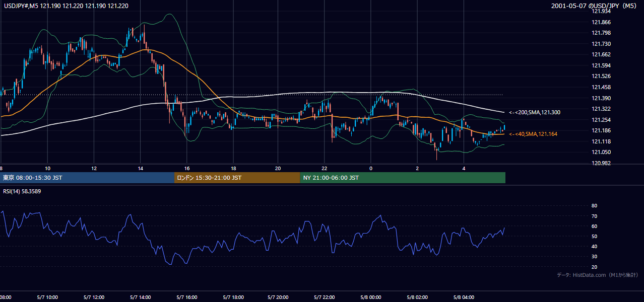This screenshot has height=302, width=644.
Task: Click hour label 14 under price chart
Action: [140, 168]
